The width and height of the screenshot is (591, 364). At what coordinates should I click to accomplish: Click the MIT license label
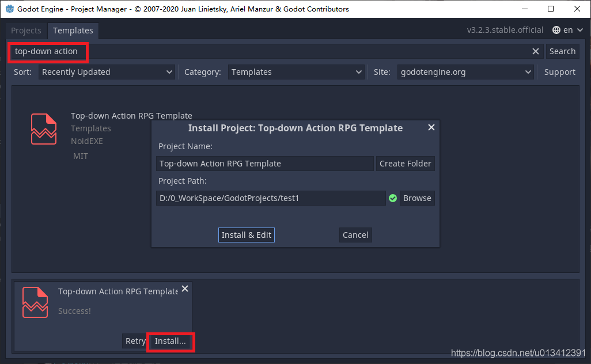point(80,156)
